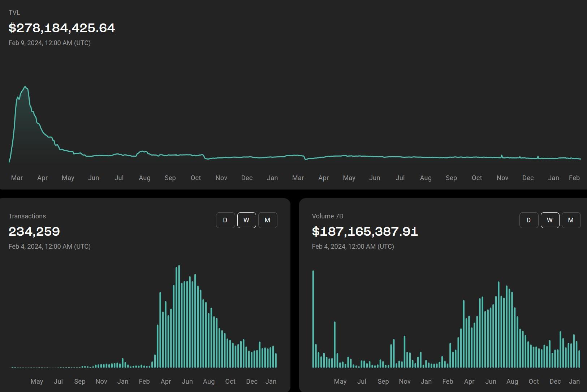Switch Transactions chart to daily (D) view

coord(225,220)
